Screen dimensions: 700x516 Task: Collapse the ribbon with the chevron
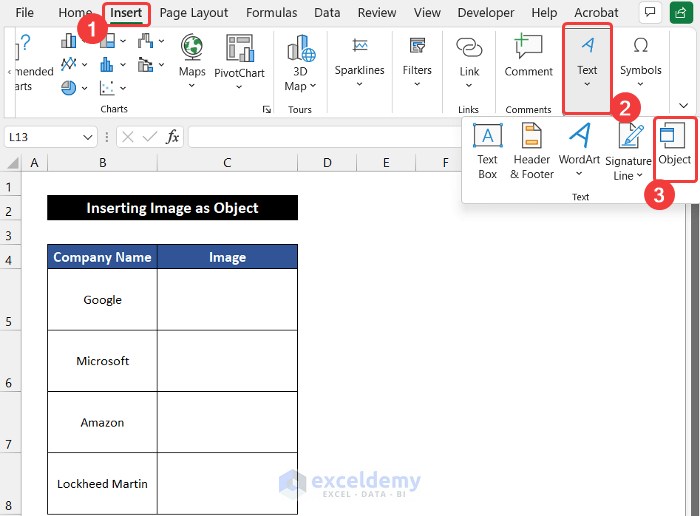[683, 106]
